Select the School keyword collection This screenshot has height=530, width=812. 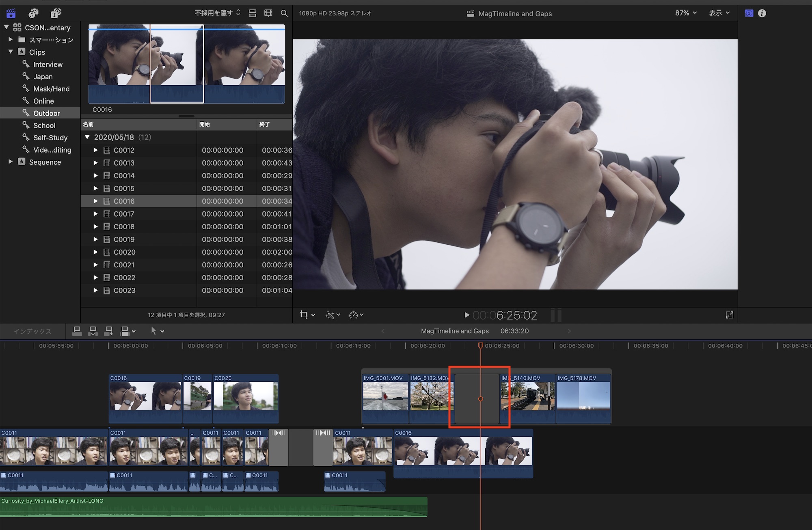click(44, 125)
